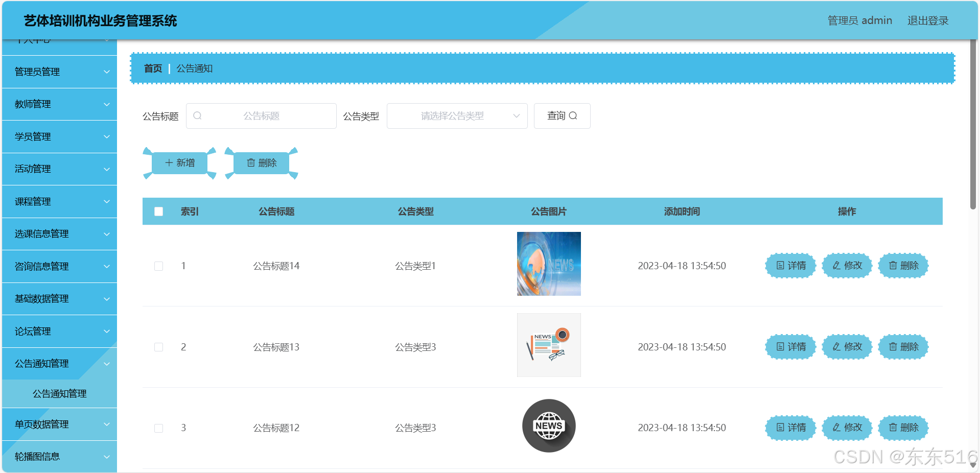980x473 pixels.
Task: Expand the 咨询信息管理 sidebar menu
Action: coord(60,267)
